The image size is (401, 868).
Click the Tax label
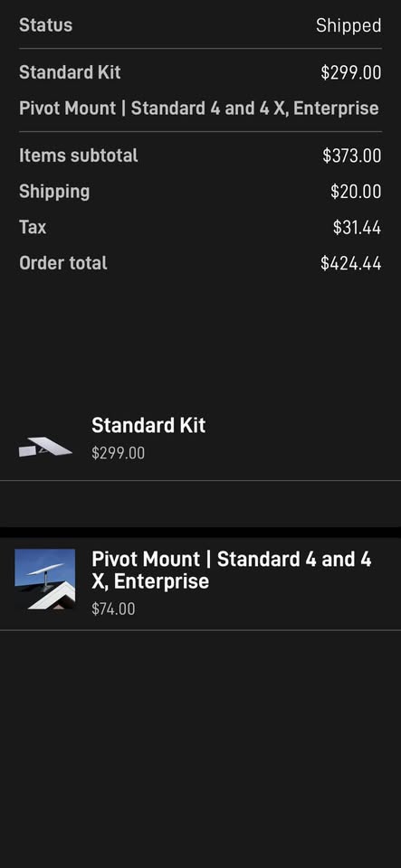coord(33,227)
